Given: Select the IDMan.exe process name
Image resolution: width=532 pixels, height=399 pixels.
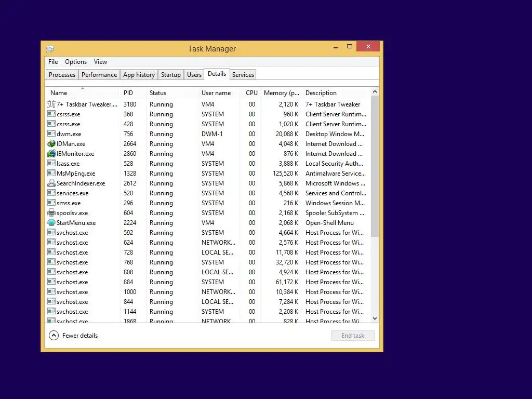Looking at the screenshot, I should click(x=71, y=144).
